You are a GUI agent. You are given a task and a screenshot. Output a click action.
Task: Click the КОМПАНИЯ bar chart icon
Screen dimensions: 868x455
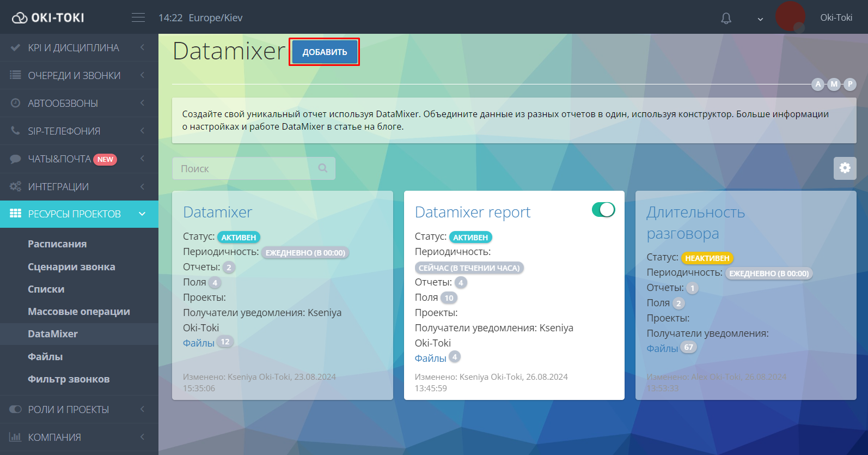[16, 437]
